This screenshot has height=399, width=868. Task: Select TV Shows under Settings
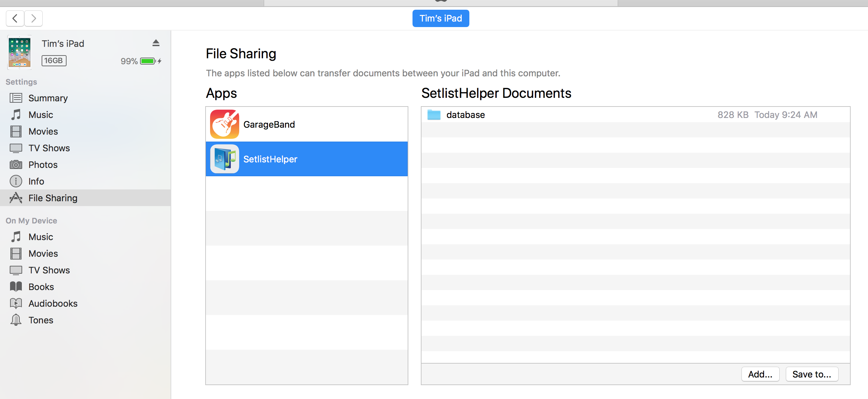pyautogui.click(x=49, y=148)
